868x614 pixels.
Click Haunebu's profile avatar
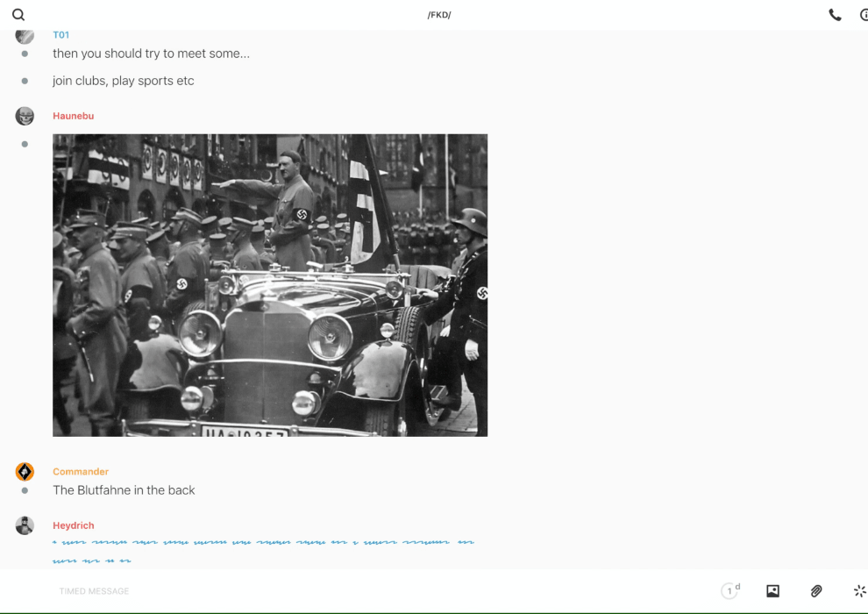point(25,116)
